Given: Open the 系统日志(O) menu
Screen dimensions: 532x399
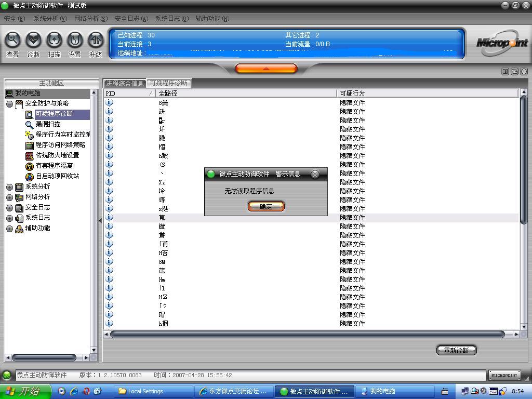Looking at the screenshot, I should (x=171, y=19).
